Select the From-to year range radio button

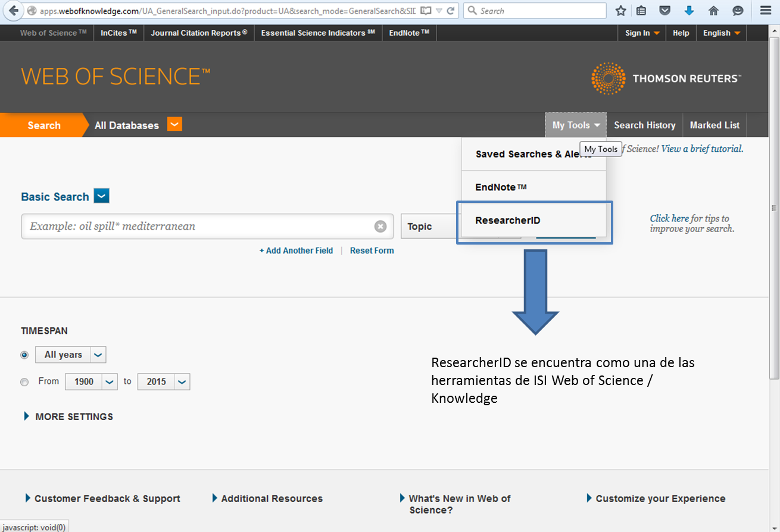(x=24, y=382)
